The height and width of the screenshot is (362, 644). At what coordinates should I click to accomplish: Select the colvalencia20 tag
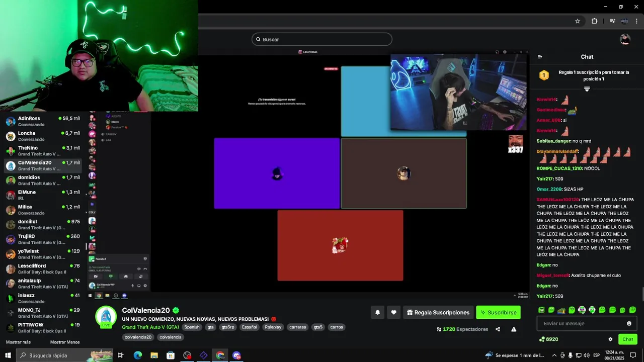pyautogui.click(x=138, y=337)
